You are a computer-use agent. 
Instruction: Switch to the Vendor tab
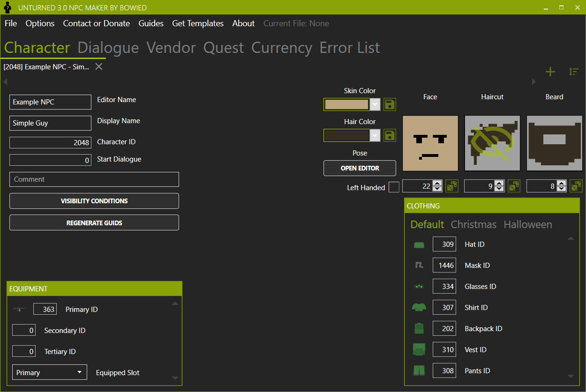point(171,48)
